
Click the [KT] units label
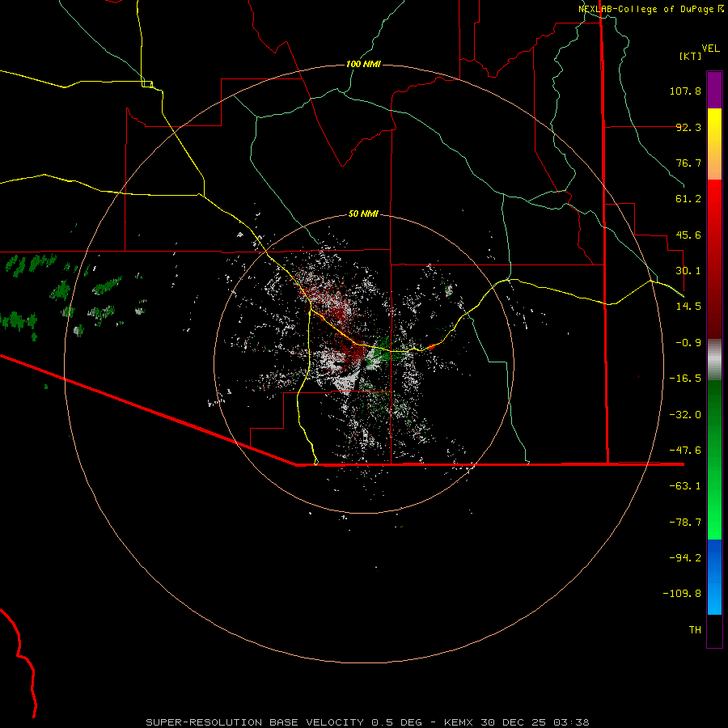tap(690, 56)
